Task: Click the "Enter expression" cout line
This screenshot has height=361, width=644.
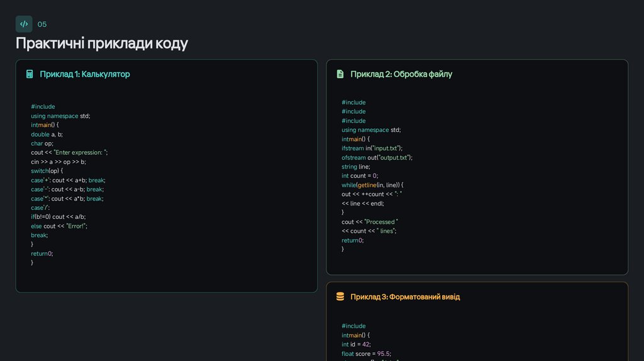Action: pos(70,152)
